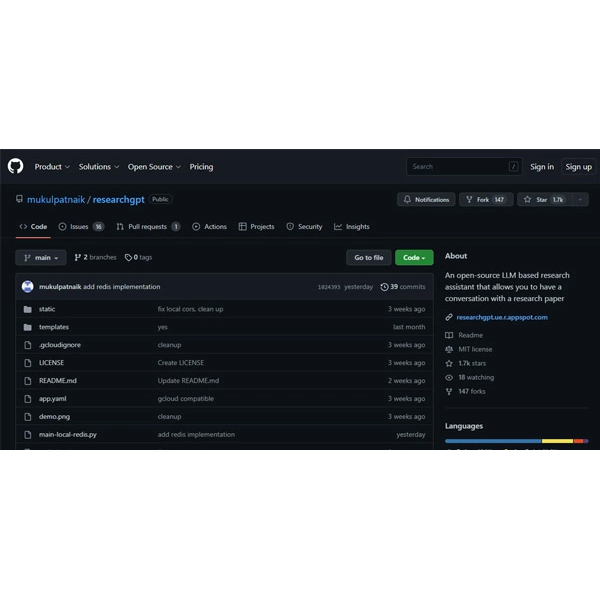Open the Pull requests tab
The image size is (600, 600).
tap(147, 227)
